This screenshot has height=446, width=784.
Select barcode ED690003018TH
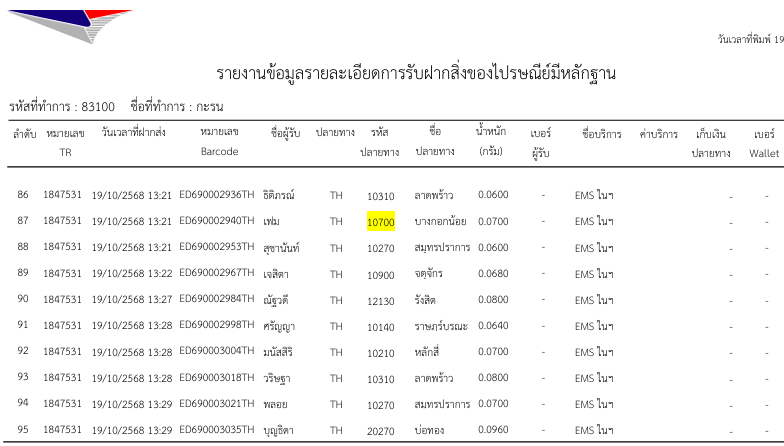pos(216,376)
